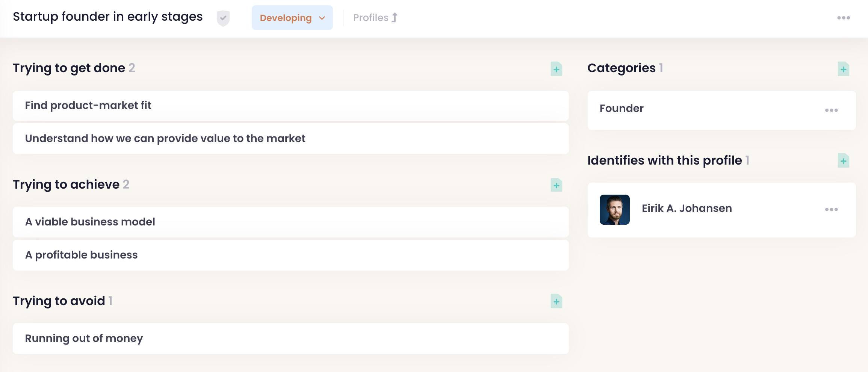Viewport: 868px width, 372px height.
Task: Toggle the verified shield badge
Action: click(x=223, y=18)
